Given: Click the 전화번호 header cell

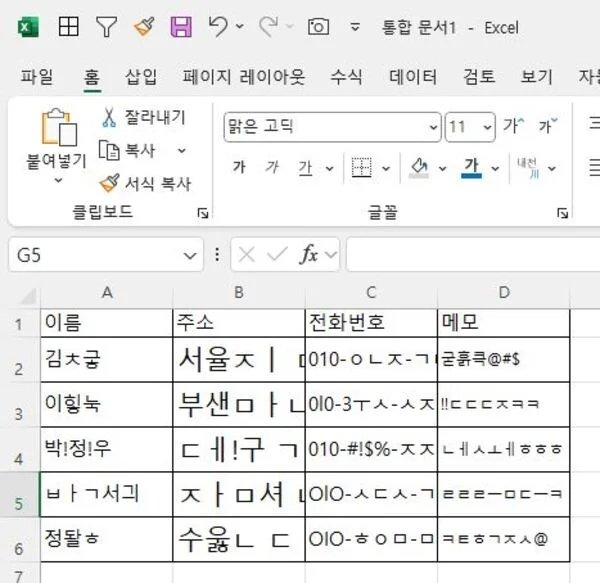Looking at the screenshot, I should (371, 323).
